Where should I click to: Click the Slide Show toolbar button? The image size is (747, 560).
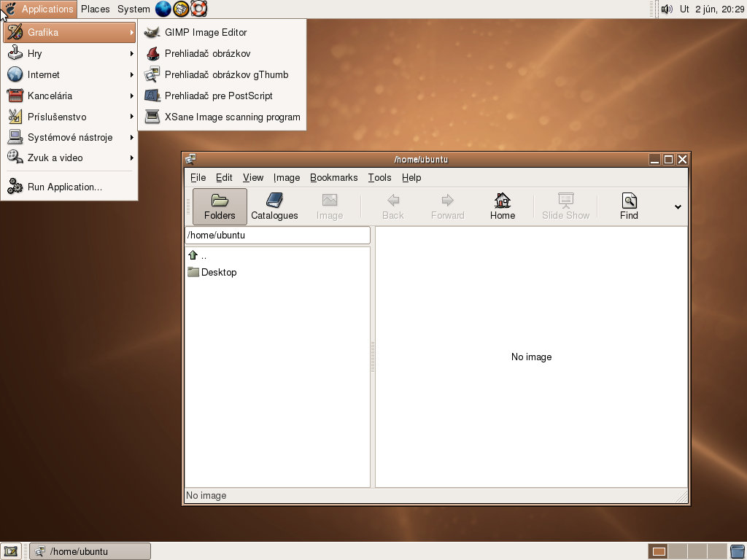[565, 206]
